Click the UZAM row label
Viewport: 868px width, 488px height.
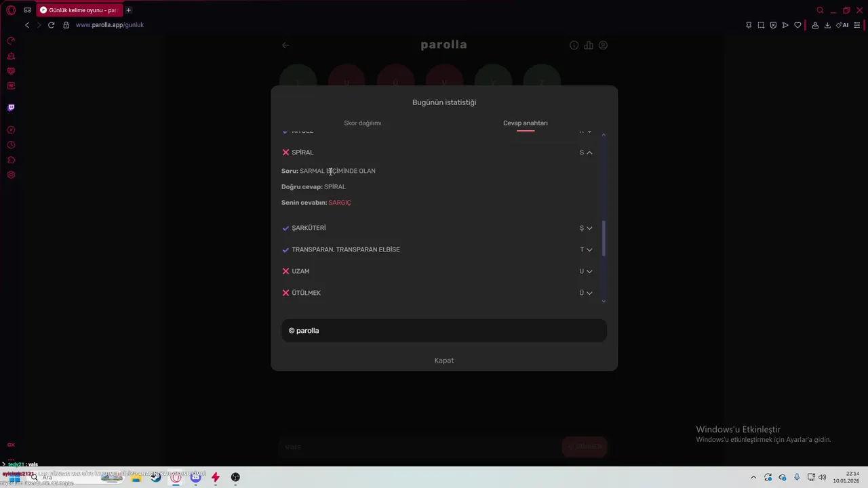300,272
